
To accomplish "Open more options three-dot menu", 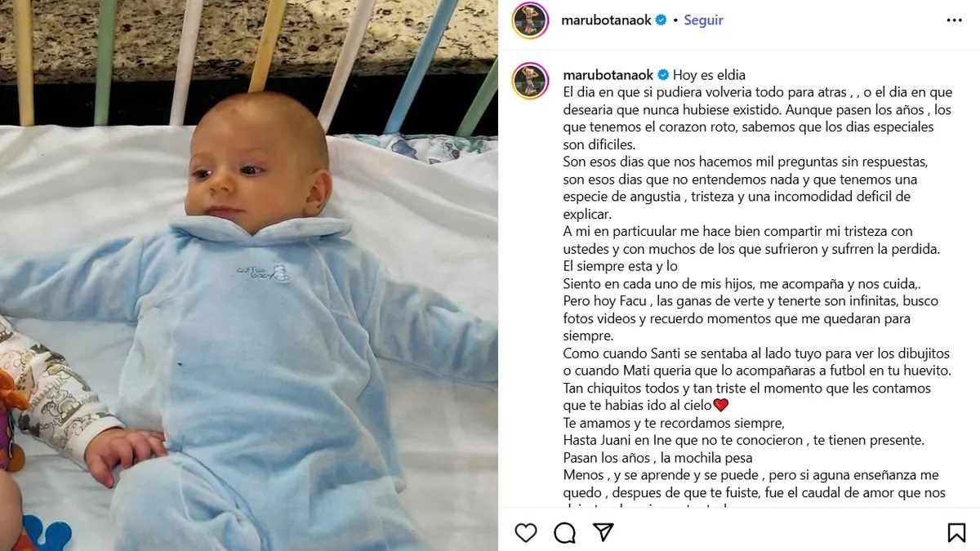I will pyautogui.click(x=954, y=20).
